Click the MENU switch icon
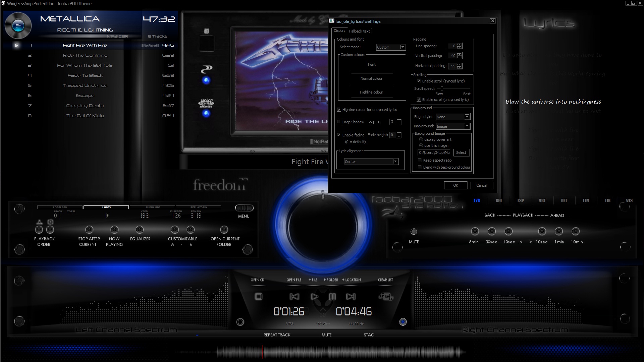 tap(244, 208)
